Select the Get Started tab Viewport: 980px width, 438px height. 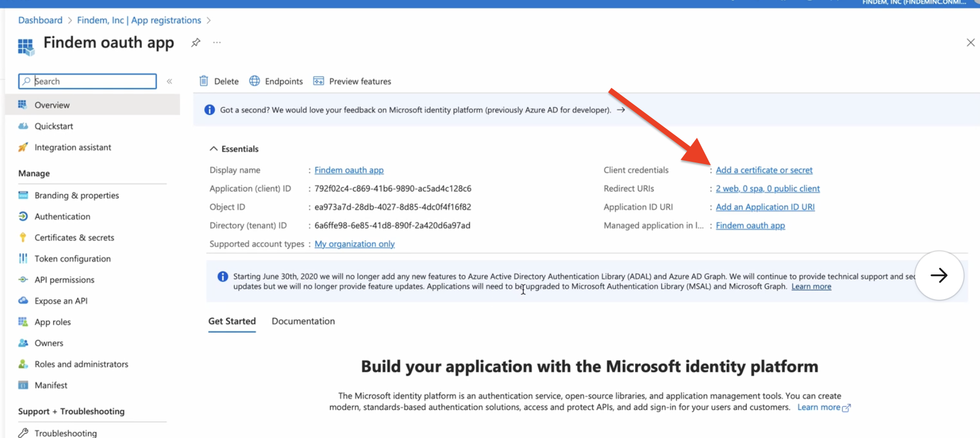click(x=232, y=321)
